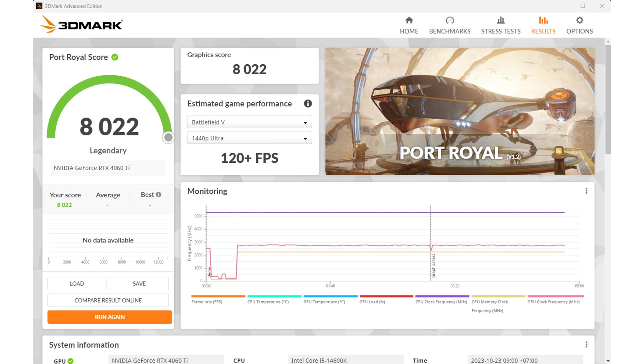Click the Monitoring panel heading
The width and height of the screenshot is (644, 364).
[207, 191]
